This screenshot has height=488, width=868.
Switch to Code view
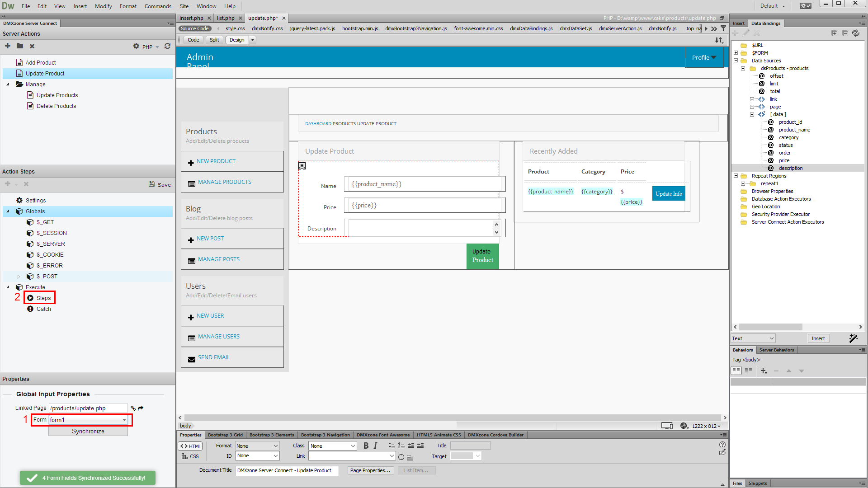click(x=193, y=40)
